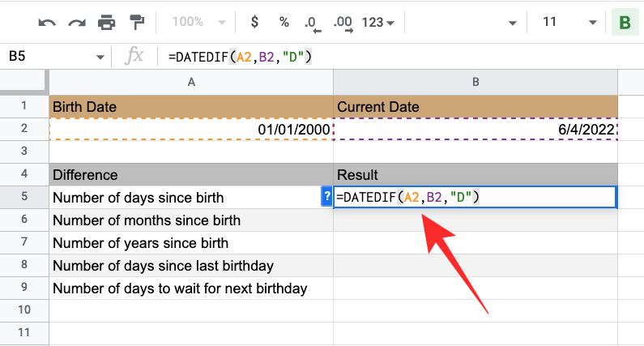Screen dimensions: 644x346
Task: Click the formula bar input
Action: click(389, 56)
